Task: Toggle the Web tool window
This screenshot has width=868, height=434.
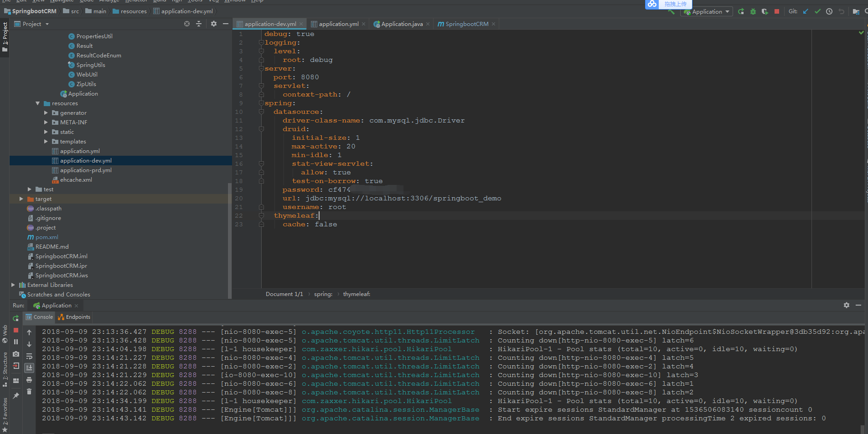Action: pyautogui.click(x=5, y=334)
